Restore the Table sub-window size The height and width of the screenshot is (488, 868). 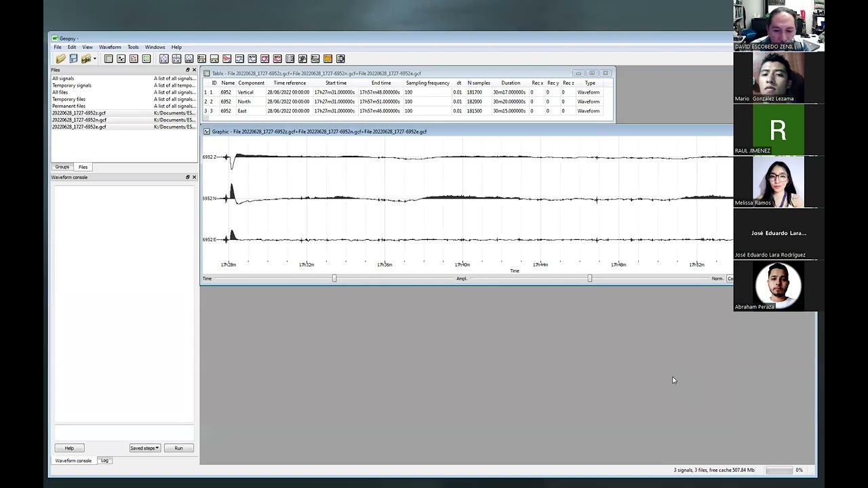592,73
